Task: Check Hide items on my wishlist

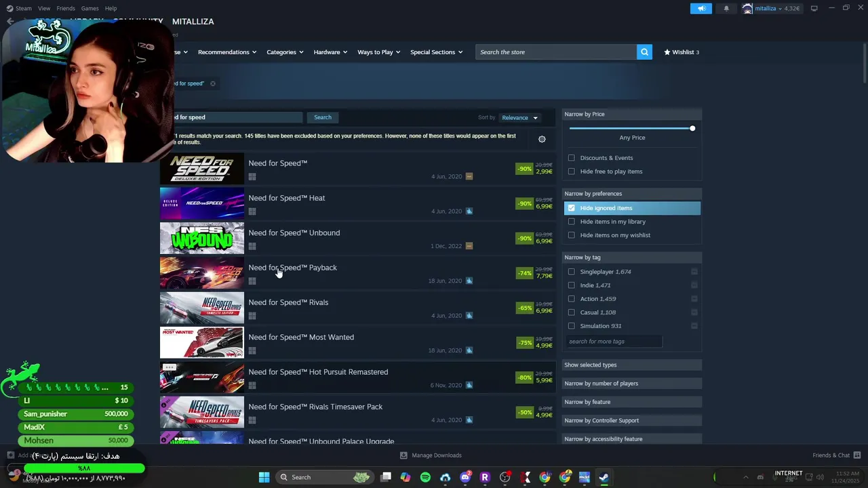Action: 571,235
